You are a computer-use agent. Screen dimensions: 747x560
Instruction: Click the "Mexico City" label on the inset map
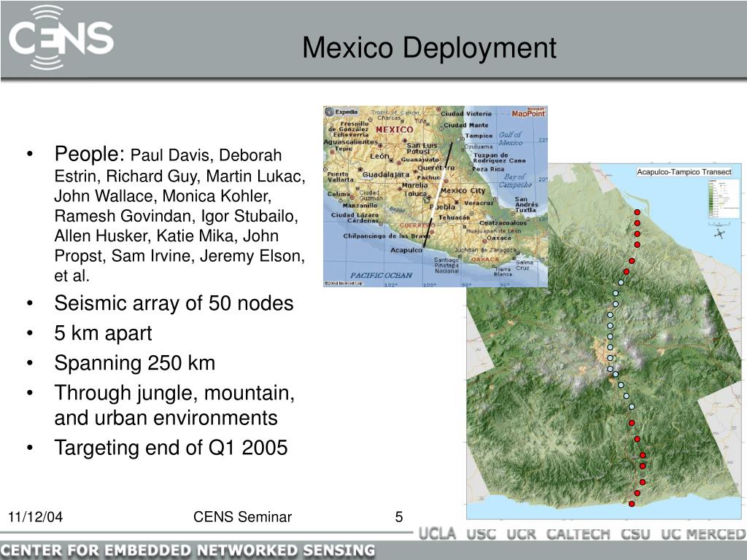(x=463, y=190)
